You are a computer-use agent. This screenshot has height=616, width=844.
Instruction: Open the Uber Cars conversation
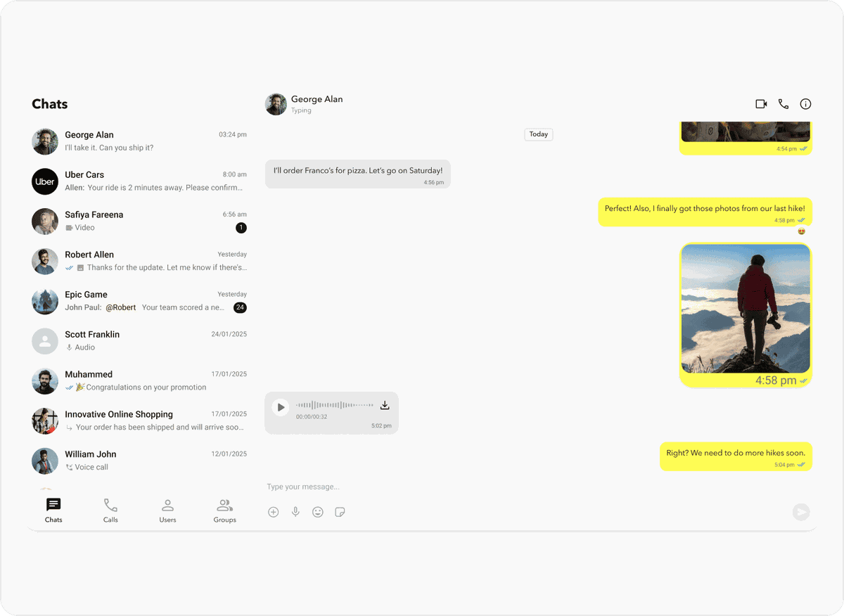[x=139, y=181]
